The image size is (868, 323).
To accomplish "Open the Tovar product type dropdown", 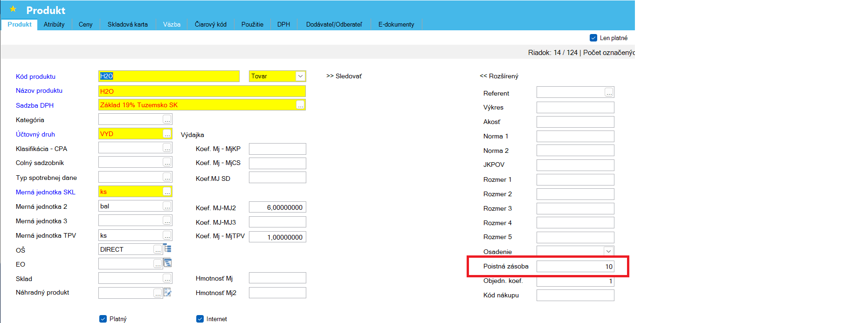I will tap(300, 76).
